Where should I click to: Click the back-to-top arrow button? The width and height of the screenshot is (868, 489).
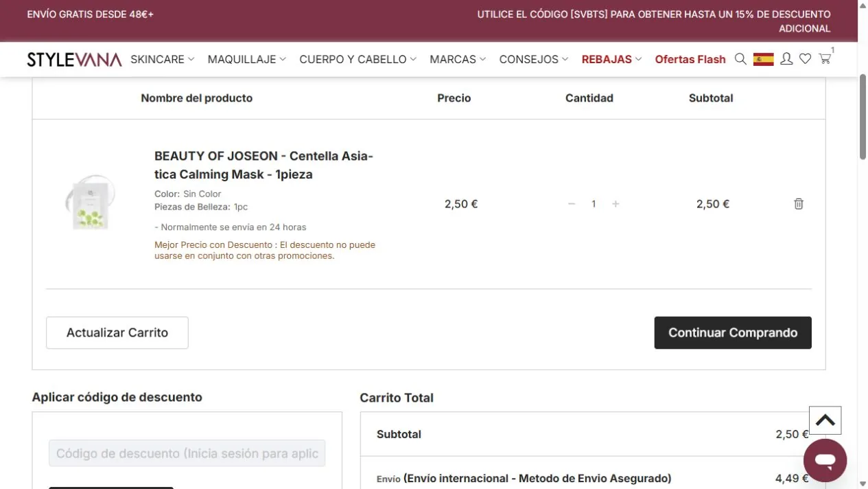pyautogui.click(x=825, y=420)
